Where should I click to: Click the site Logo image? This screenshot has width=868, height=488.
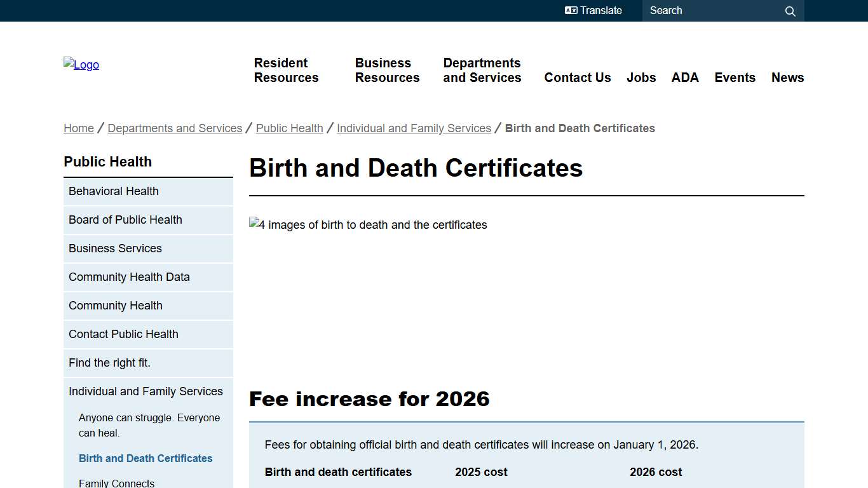(x=81, y=64)
